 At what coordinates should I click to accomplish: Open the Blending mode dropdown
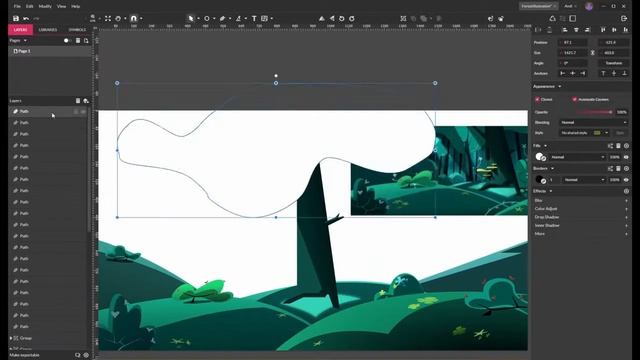[593, 122]
